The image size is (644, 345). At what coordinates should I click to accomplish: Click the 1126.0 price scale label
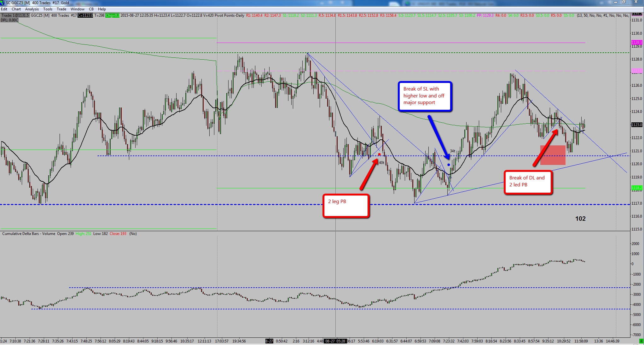pyautogui.click(x=636, y=85)
